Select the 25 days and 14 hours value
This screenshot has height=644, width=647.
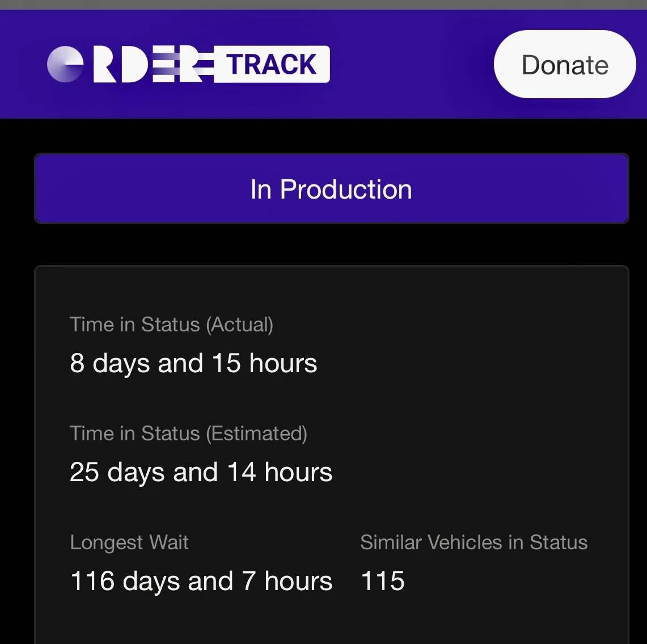pyautogui.click(x=201, y=472)
